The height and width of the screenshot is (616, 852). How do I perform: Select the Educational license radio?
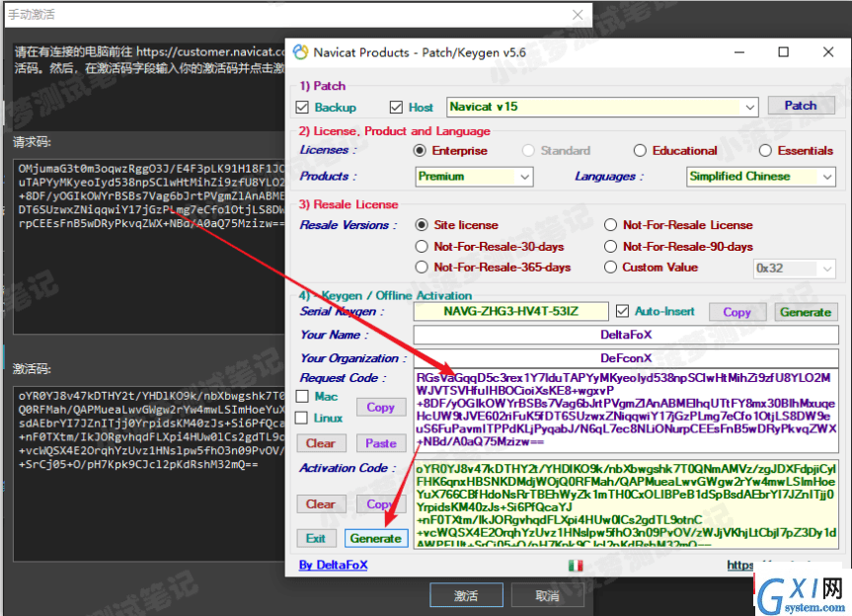[x=640, y=150]
